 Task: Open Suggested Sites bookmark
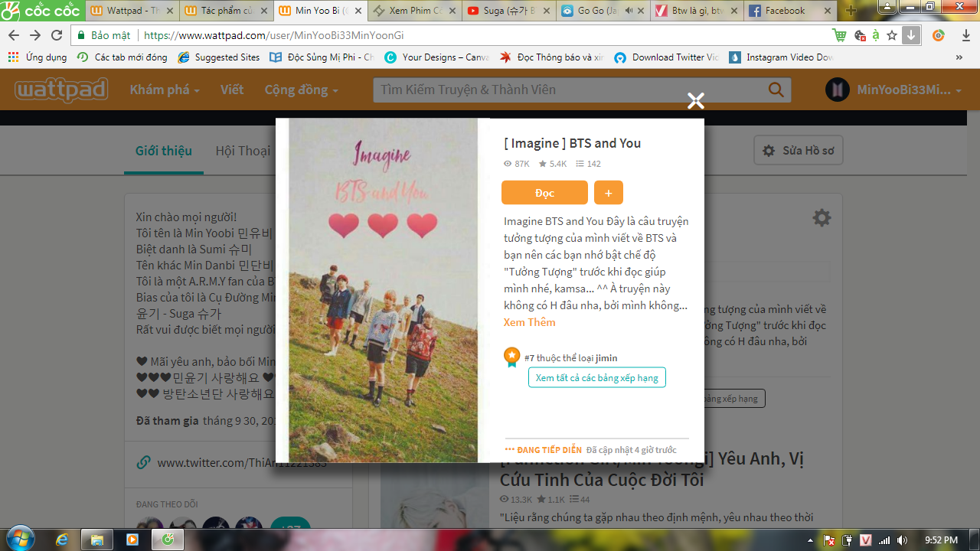[219, 57]
